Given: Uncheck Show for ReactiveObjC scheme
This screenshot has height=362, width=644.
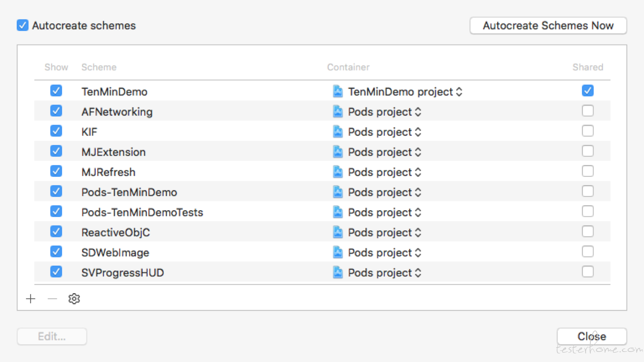Looking at the screenshot, I should point(56,231).
